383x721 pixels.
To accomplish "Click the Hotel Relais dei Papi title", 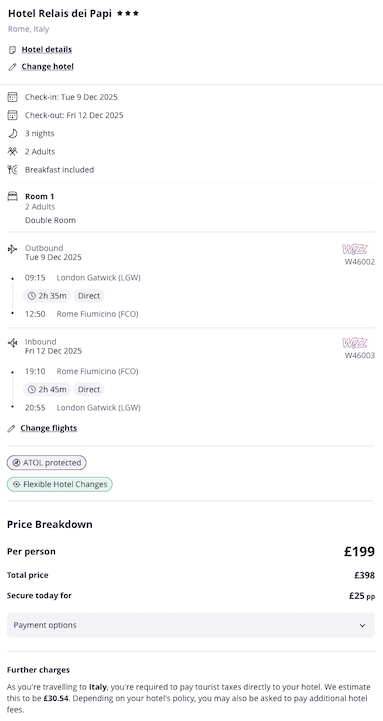I will tap(60, 14).
